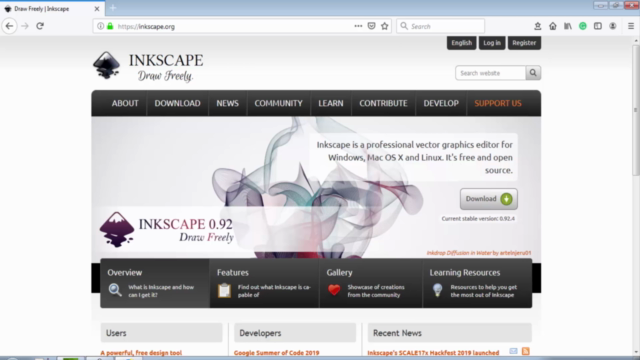Image resolution: width=640 pixels, height=360 pixels.
Task: Open Recent News RSS feed icon
Action: [526, 351]
